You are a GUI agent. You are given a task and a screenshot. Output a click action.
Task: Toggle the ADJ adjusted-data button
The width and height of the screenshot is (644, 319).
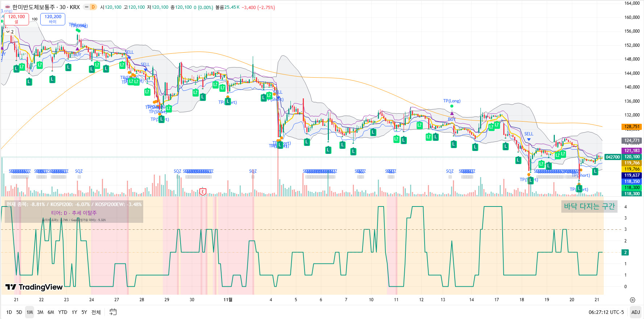[635, 312]
